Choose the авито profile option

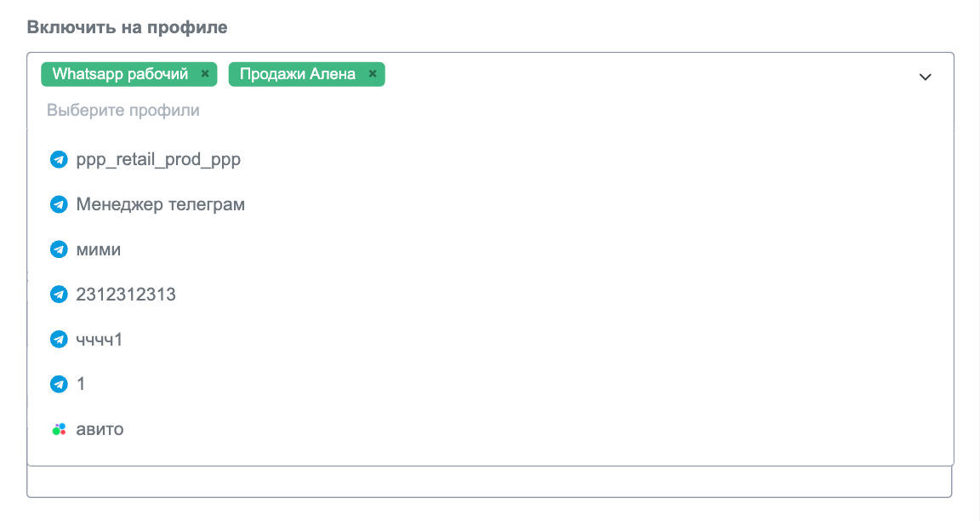coord(100,430)
